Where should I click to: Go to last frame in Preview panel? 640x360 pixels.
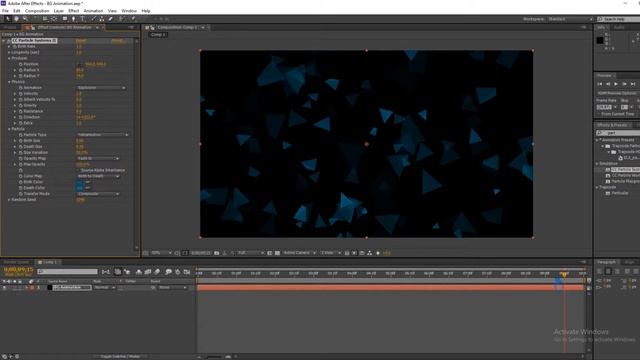click(633, 84)
